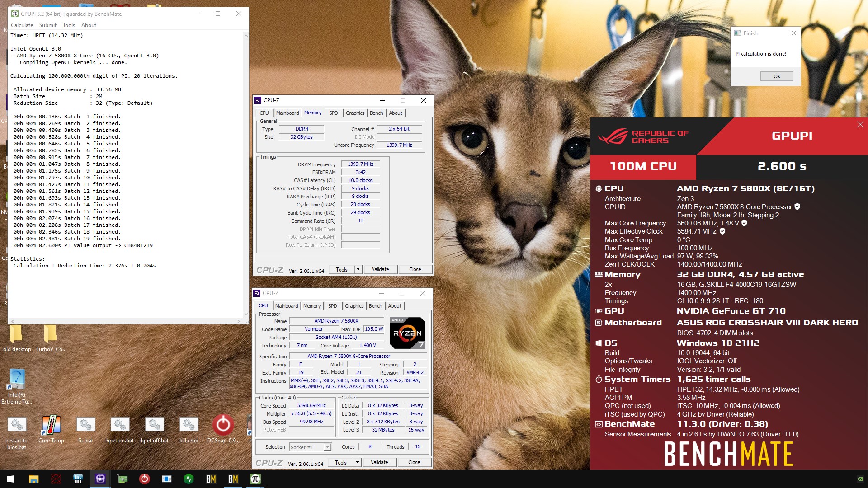Screen dimensions: 868x488
Task: Click the GPUPI pi taskbar icon
Action: pyautogui.click(x=255, y=479)
